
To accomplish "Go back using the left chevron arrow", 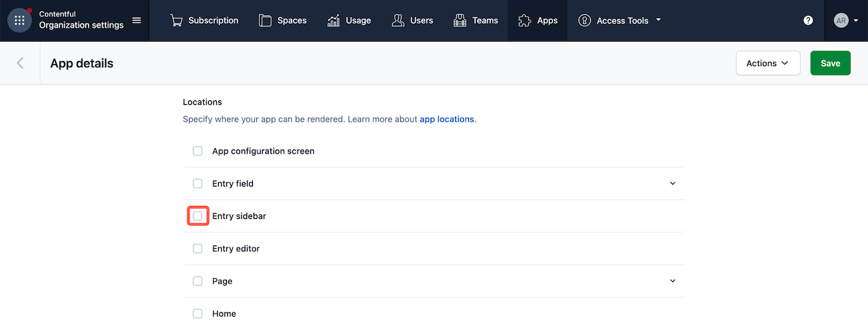I will (20, 63).
